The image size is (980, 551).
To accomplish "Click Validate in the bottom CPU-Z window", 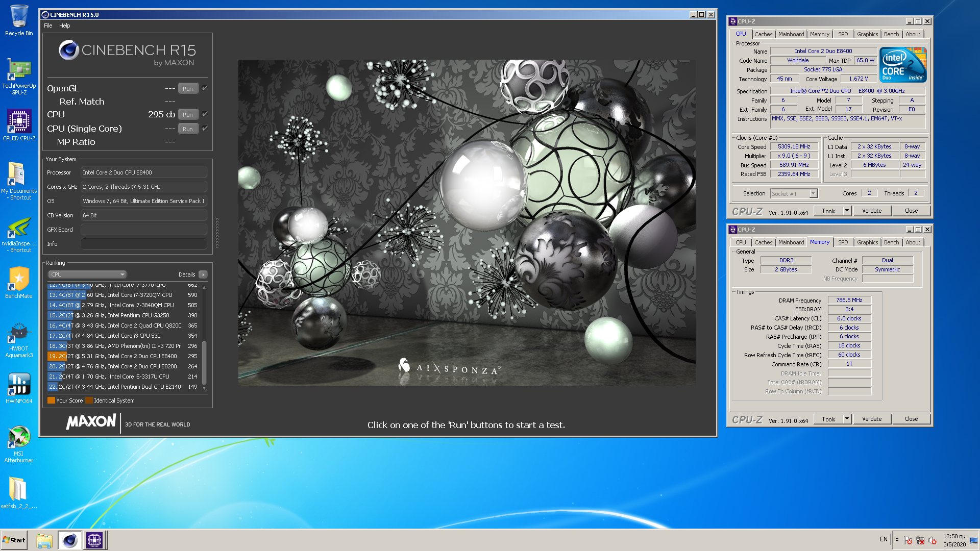I will 872,419.
